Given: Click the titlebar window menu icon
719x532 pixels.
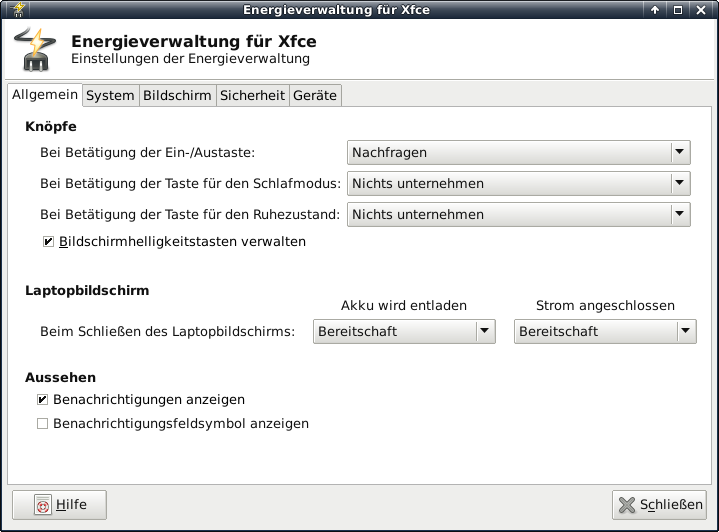Looking at the screenshot, I should coord(13,10).
